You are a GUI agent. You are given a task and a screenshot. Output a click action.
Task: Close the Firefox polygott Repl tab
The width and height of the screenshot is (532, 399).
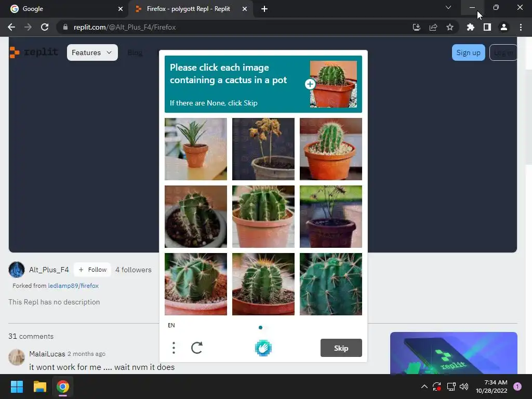point(245,9)
